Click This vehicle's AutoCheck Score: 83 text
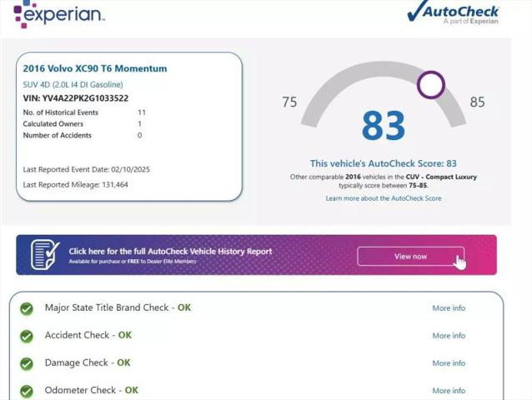The image size is (532, 400). coord(384,163)
